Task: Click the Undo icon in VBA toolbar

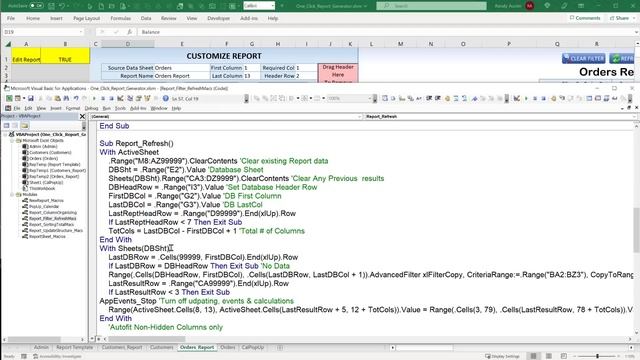Action: coord(76,98)
